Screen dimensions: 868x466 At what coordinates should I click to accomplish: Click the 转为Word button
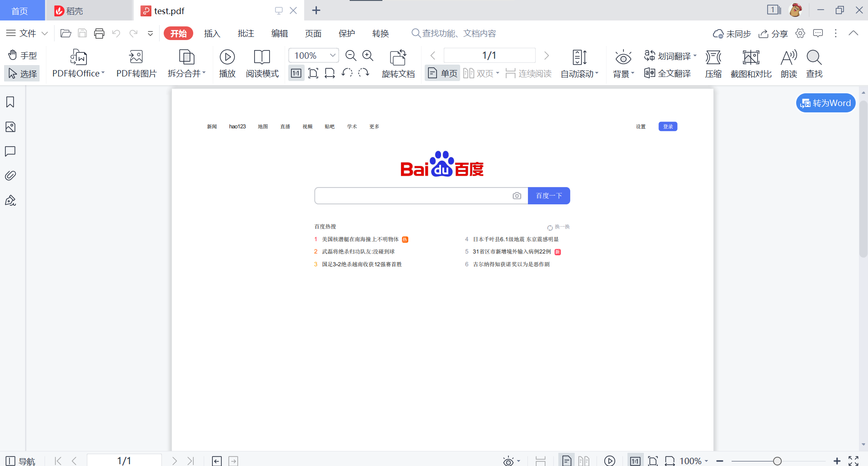826,103
